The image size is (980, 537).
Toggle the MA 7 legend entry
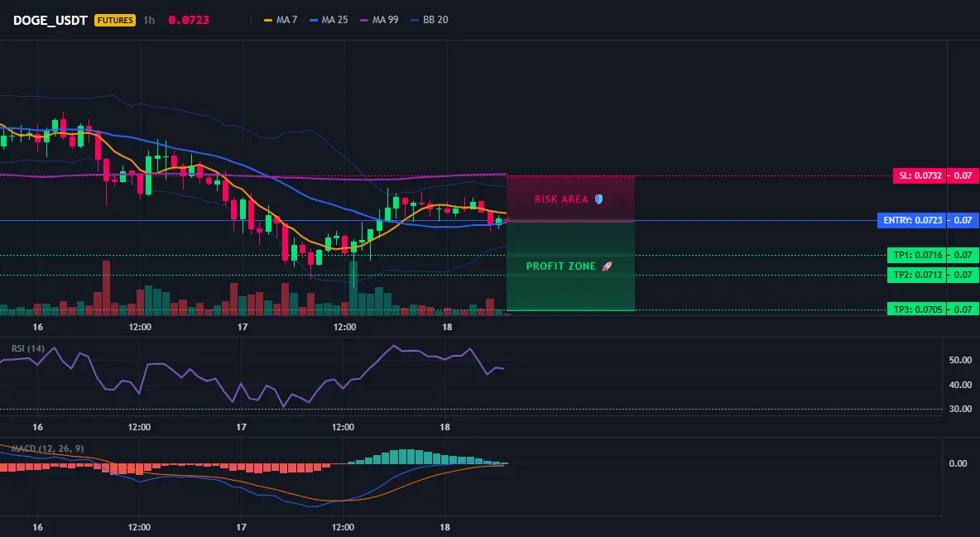pos(281,20)
